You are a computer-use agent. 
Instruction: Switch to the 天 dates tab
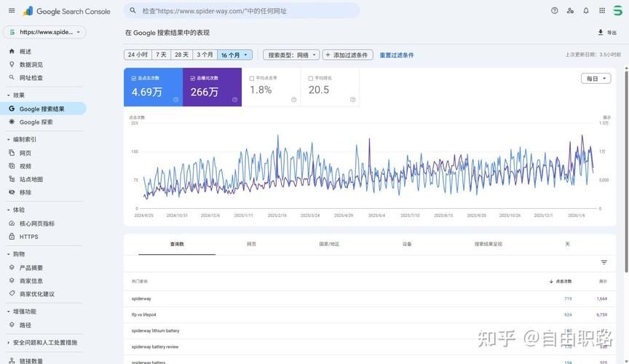pos(567,244)
